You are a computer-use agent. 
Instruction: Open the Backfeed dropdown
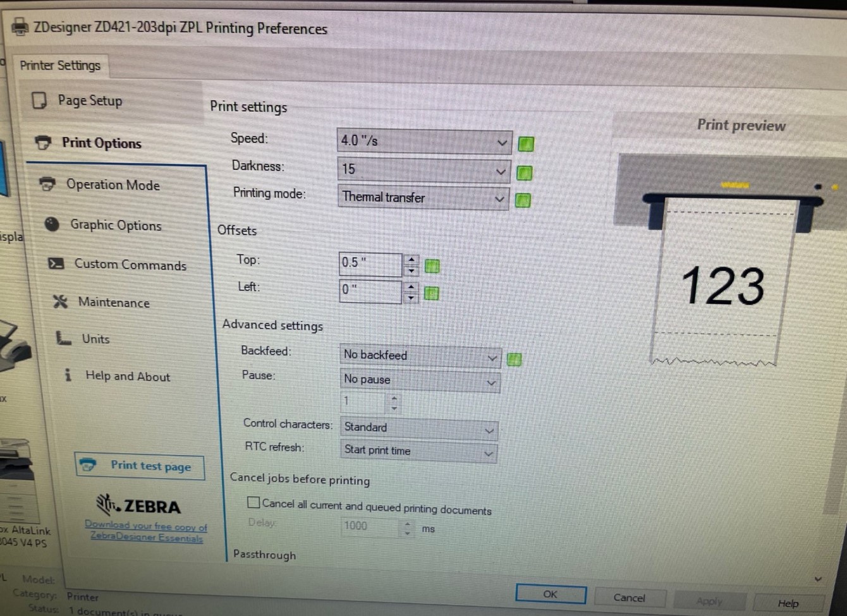[x=421, y=356]
